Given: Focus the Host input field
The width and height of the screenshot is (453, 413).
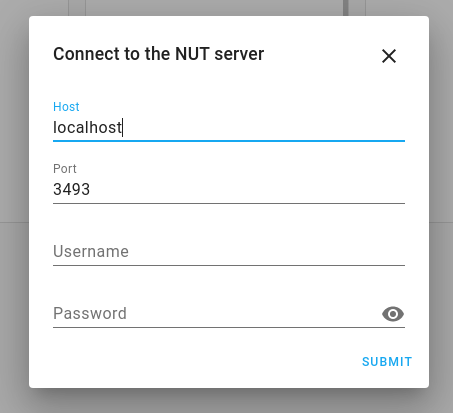Looking at the screenshot, I should point(229,120).
